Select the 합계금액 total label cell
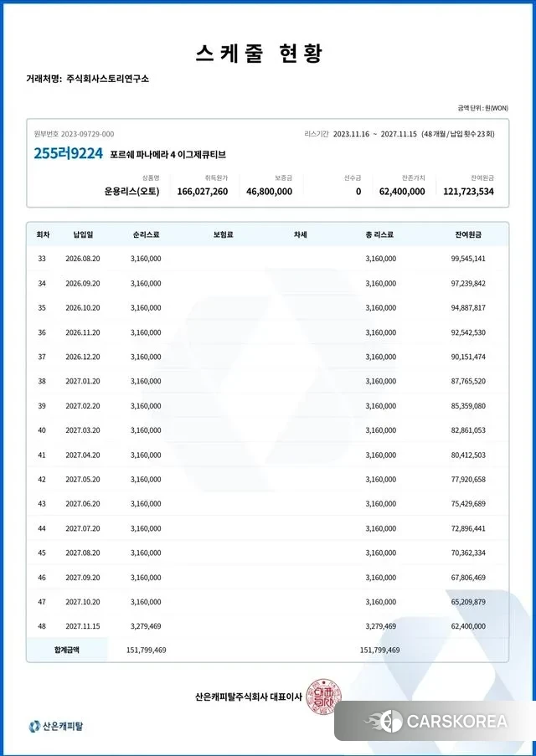The width and height of the screenshot is (536, 756). click(67, 650)
